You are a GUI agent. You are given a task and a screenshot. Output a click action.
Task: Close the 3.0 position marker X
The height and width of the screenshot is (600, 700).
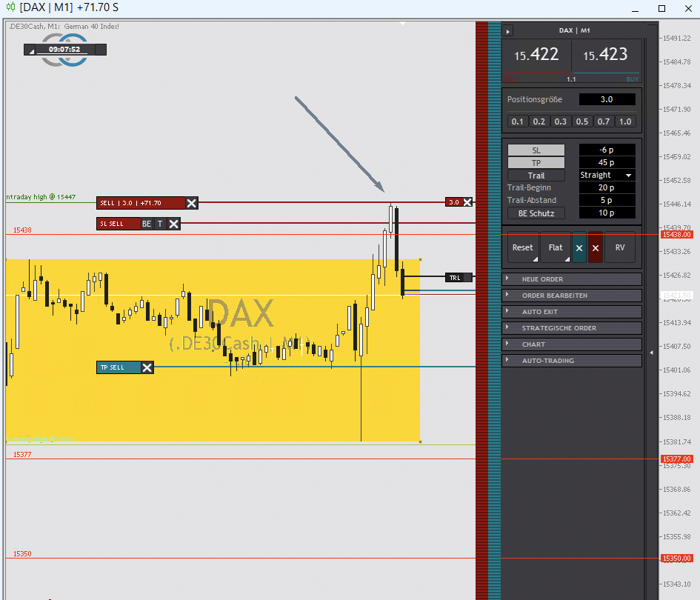467,202
